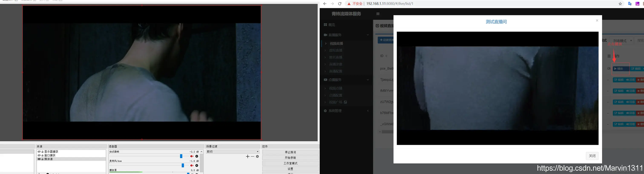Unlock the 显示器捕获 source lock

[x=43, y=152]
